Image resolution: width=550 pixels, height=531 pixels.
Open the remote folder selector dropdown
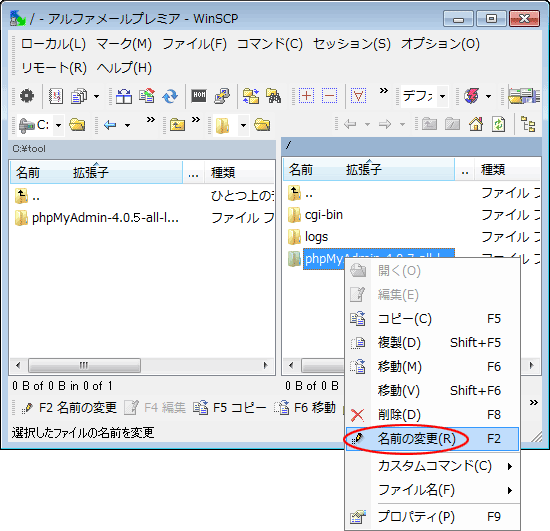tap(243, 125)
